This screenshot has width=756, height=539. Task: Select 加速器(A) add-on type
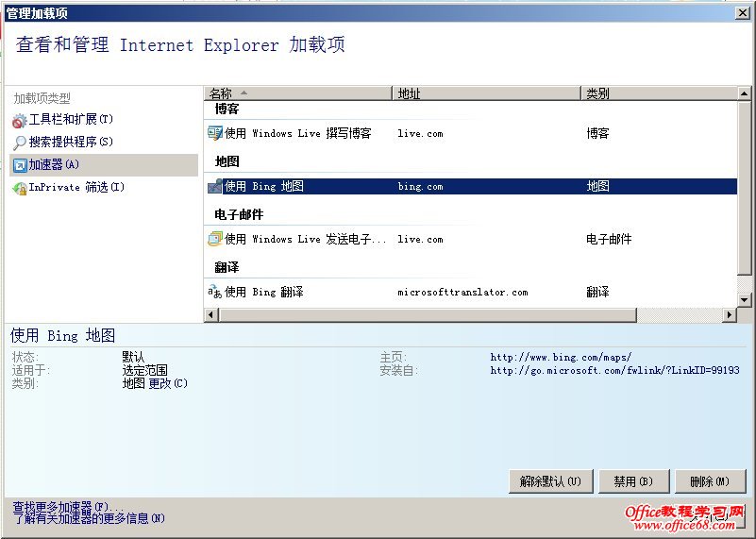104,165
